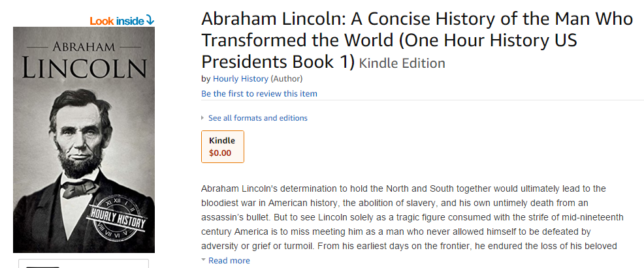Click "Be the first to review this item"
The height and width of the screenshot is (268, 644).
coord(259,94)
